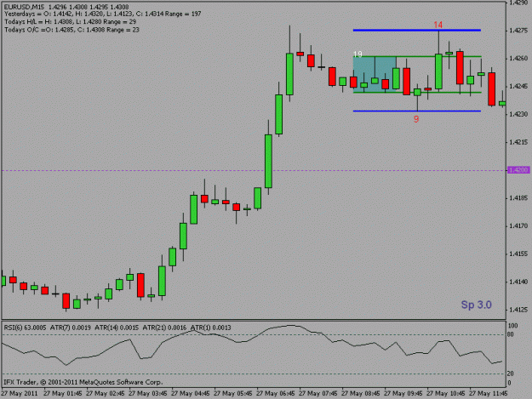Viewport: 532px width, 399px height.
Task: Select the 'Todays H/L' range 29 line
Action: (x=71, y=22)
